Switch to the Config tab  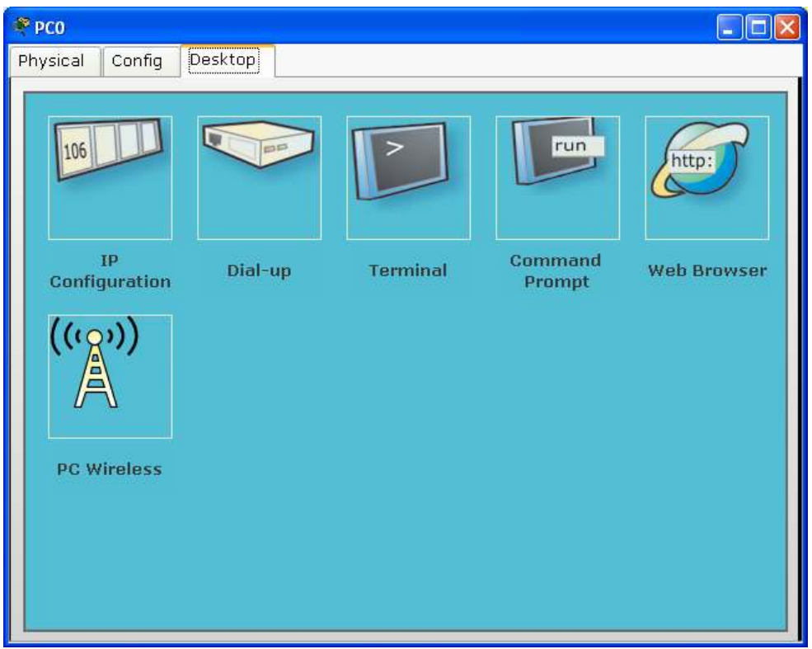coord(135,61)
